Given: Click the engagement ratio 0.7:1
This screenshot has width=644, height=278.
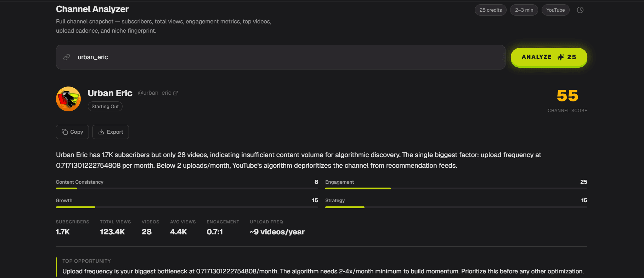Looking at the screenshot, I should (x=215, y=232).
